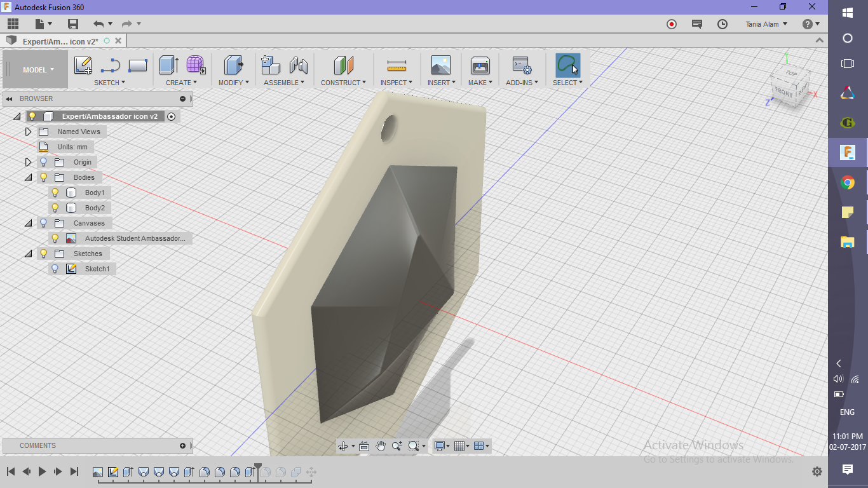The width and height of the screenshot is (868, 488).
Task: Select the Line sketch tool icon
Action: click(x=111, y=65)
